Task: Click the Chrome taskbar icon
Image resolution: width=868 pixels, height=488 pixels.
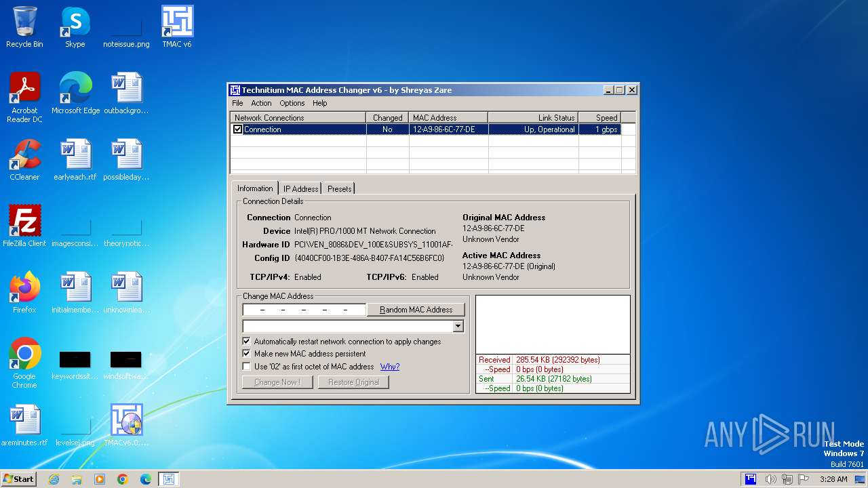Action: click(x=123, y=479)
